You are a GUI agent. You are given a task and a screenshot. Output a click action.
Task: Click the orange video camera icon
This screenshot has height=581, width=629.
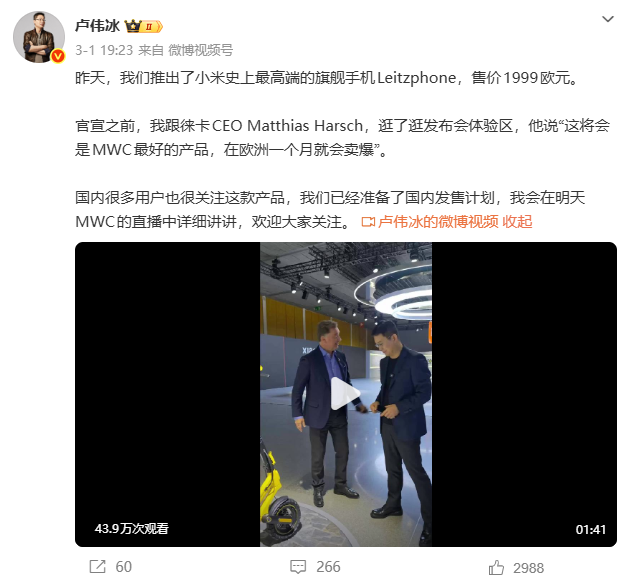pyautogui.click(x=368, y=222)
